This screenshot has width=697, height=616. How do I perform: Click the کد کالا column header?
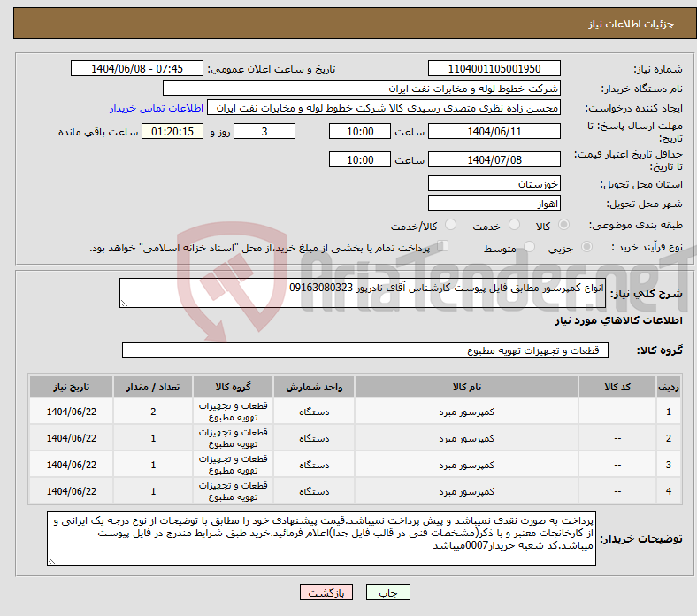coord(617,387)
